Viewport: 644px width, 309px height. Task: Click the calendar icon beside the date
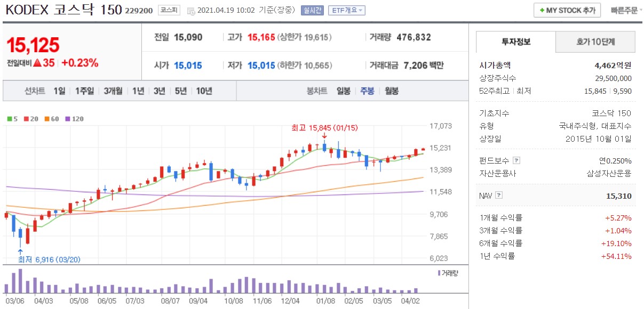pos(191,11)
